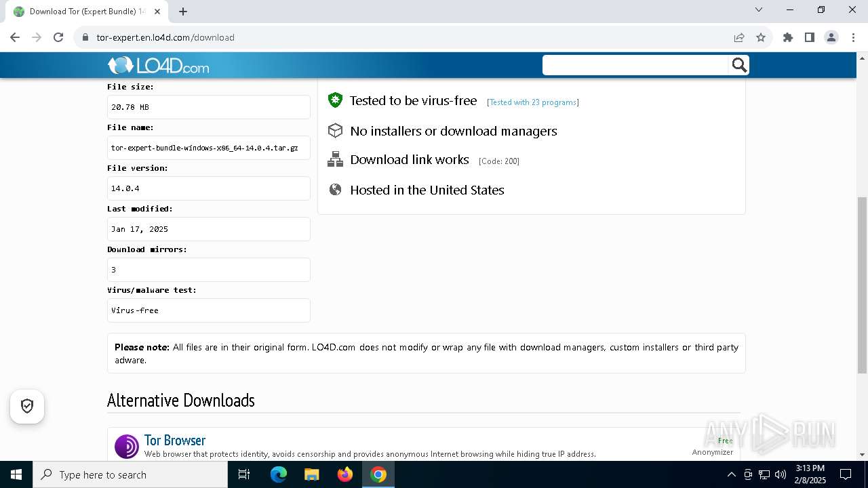Click the LO4D site search field
The height and width of the screenshot is (488, 868).
636,65
